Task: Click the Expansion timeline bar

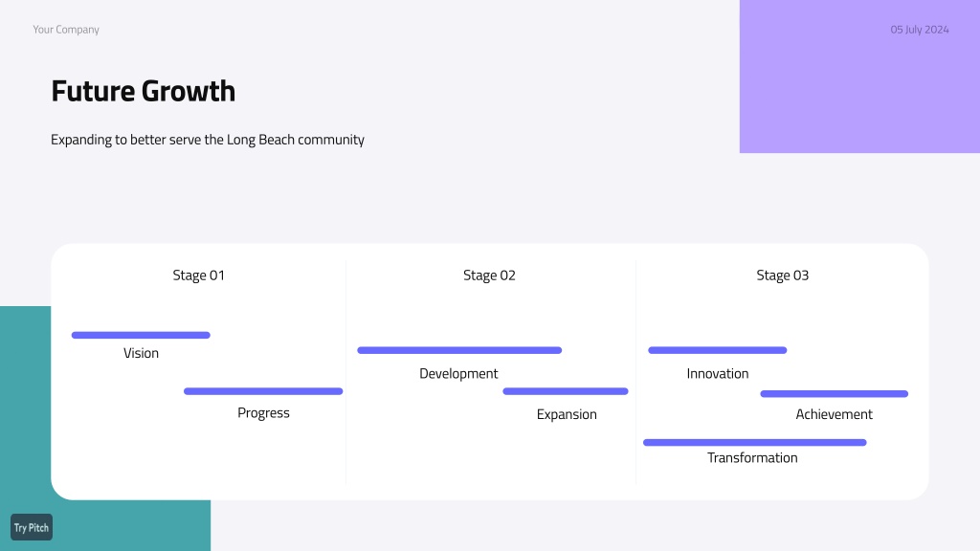Action: (x=566, y=391)
